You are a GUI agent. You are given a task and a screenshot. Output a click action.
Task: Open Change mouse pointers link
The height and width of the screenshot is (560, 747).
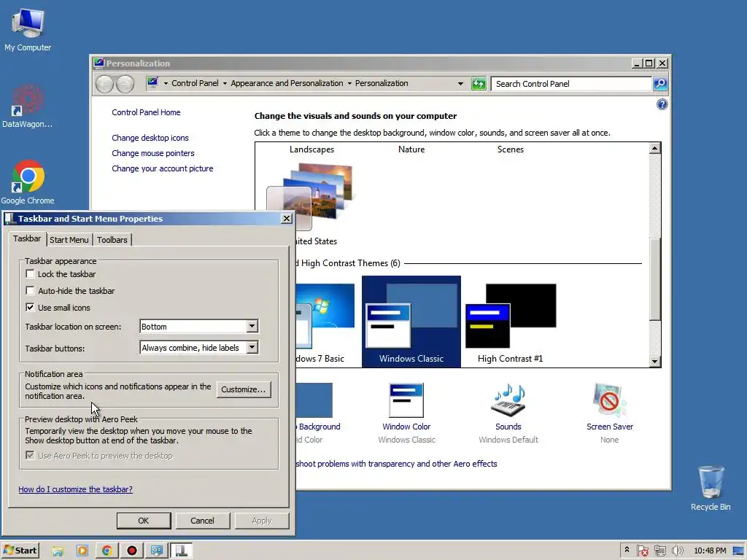pos(153,153)
